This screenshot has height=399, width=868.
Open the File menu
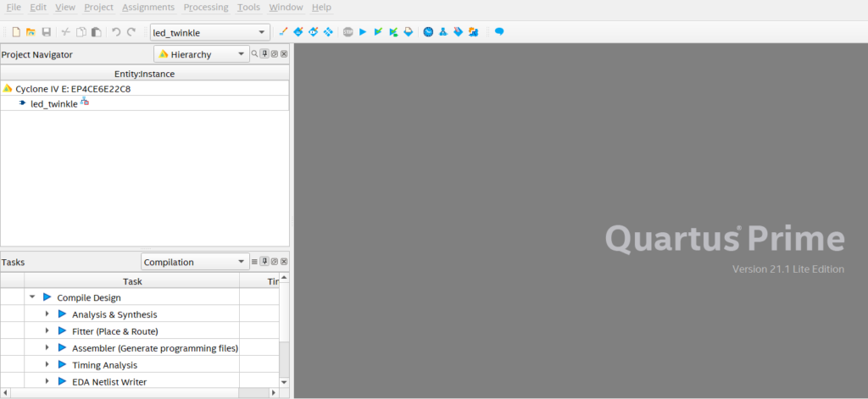pos(14,7)
